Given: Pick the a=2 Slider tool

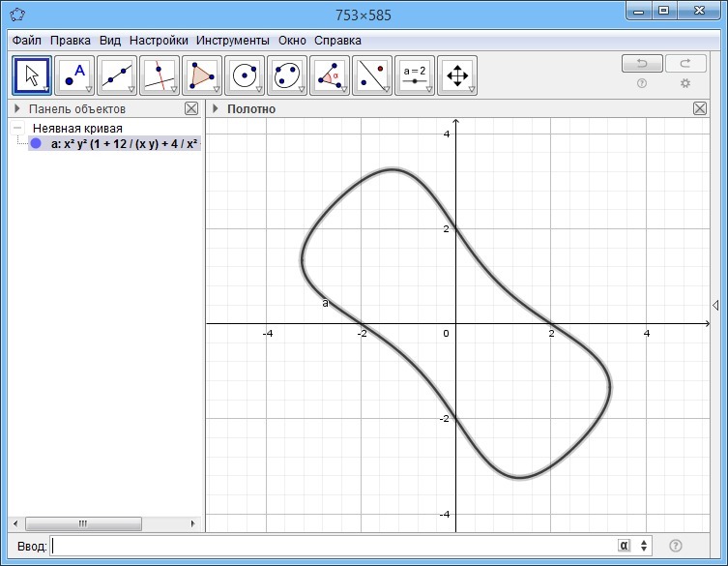Looking at the screenshot, I should coord(414,74).
